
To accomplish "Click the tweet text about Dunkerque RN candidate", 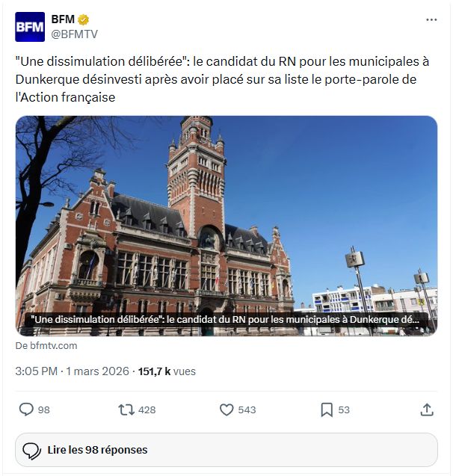I will pyautogui.click(x=215, y=78).
